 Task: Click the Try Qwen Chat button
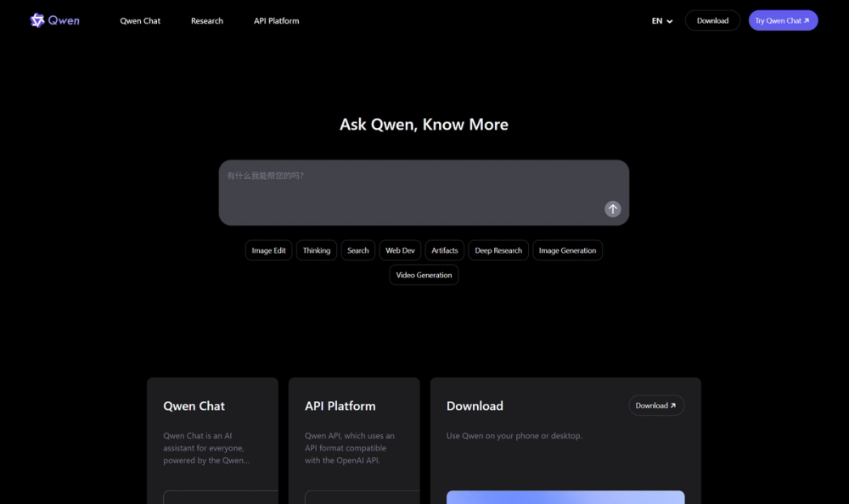click(783, 20)
